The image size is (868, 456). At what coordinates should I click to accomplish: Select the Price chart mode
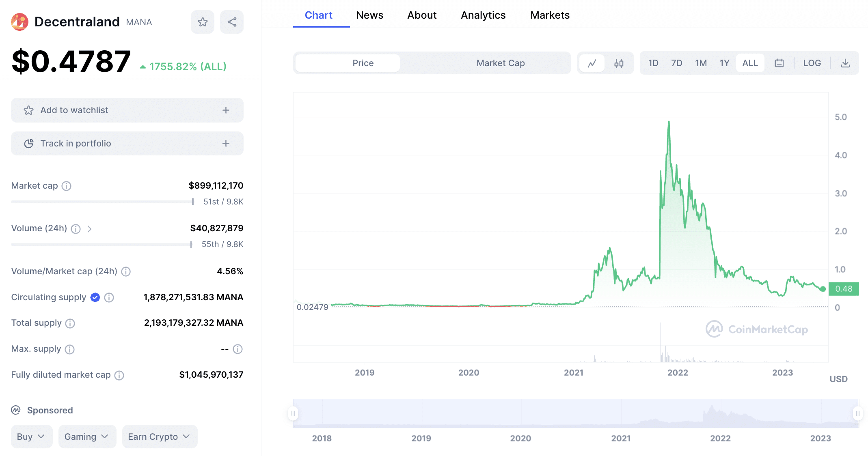tap(348, 63)
